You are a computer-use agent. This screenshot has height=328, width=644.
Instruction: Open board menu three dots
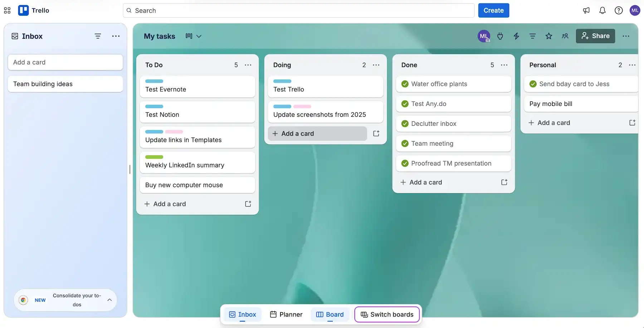click(626, 36)
